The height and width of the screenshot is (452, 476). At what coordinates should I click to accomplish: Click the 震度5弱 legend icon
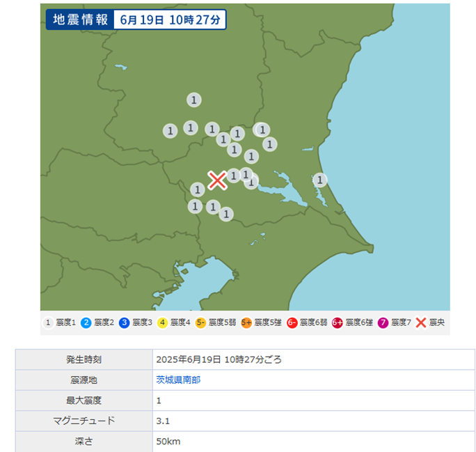click(x=200, y=322)
